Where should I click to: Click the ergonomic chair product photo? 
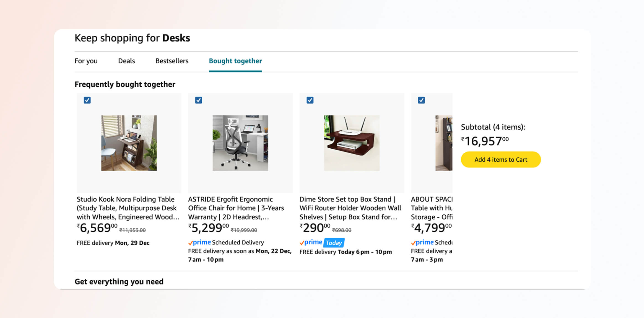pyautogui.click(x=240, y=143)
